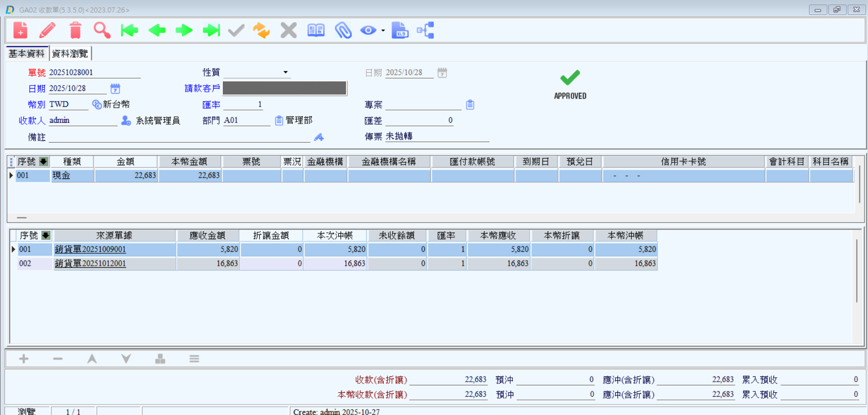Image resolution: width=868 pixels, height=415 pixels.
Task: Expand the 性質 dropdown
Action: coord(286,72)
